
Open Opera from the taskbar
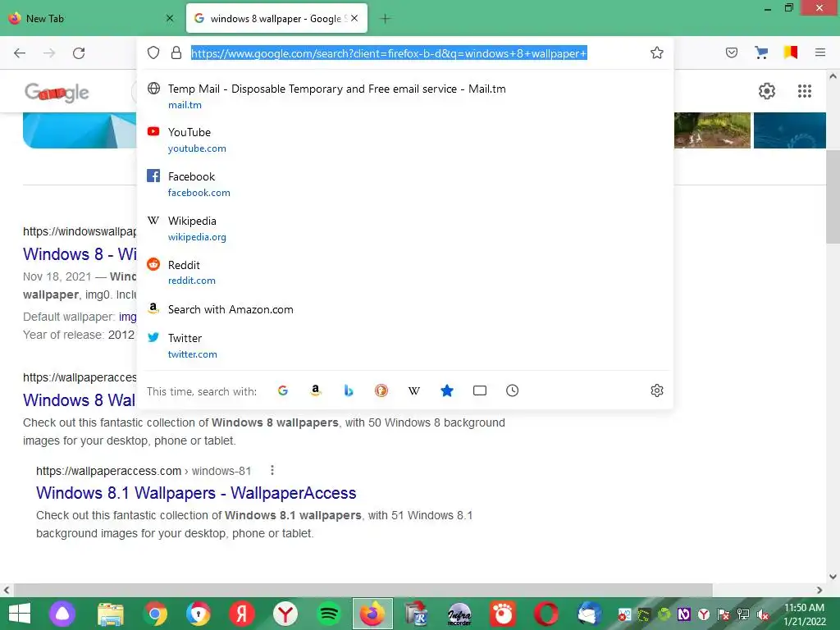tap(546, 614)
